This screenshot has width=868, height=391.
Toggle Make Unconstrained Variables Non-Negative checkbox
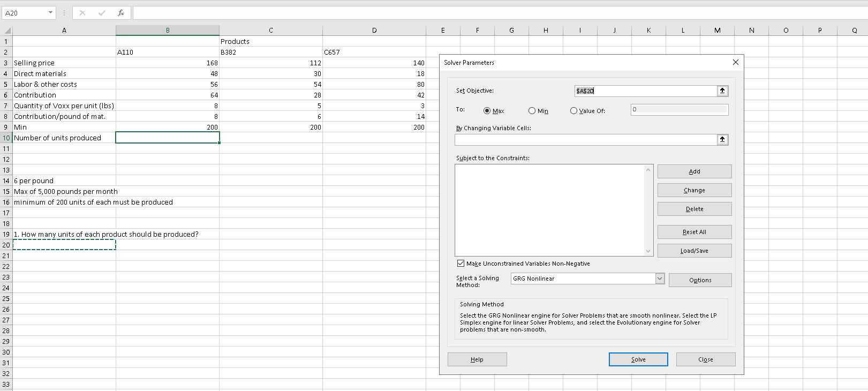tap(461, 264)
